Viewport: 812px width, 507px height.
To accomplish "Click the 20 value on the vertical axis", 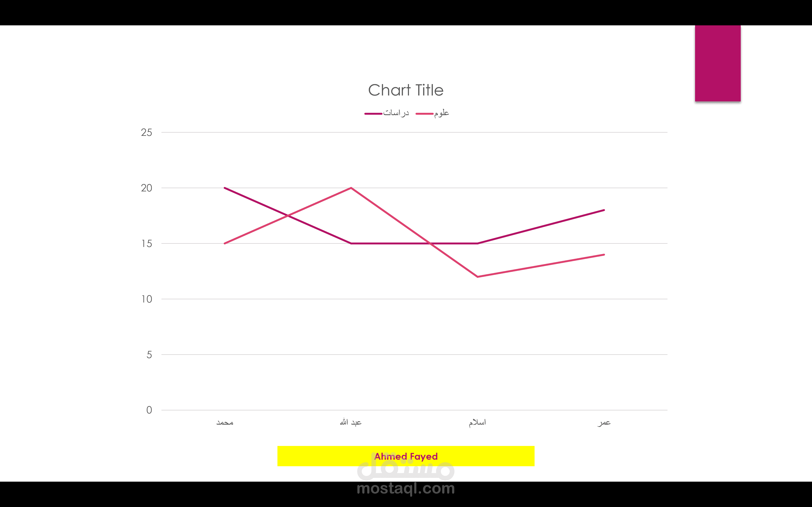I will (147, 188).
